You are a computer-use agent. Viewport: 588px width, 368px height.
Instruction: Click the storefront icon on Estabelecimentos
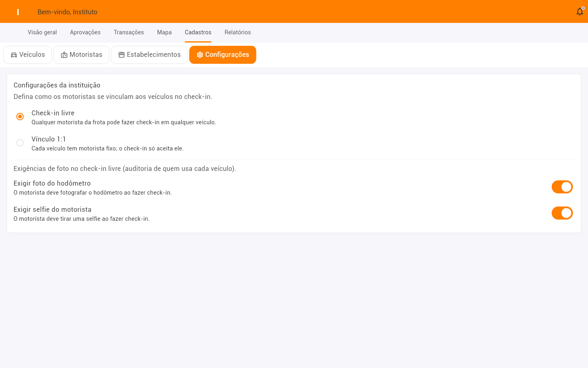coord(121,55)
